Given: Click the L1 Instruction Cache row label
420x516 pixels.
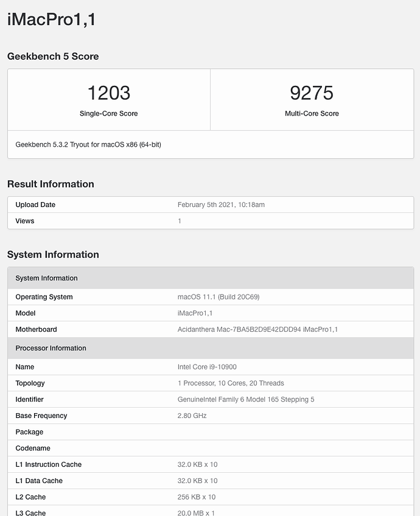Looking at the screenshot, I should click(48, 464).
